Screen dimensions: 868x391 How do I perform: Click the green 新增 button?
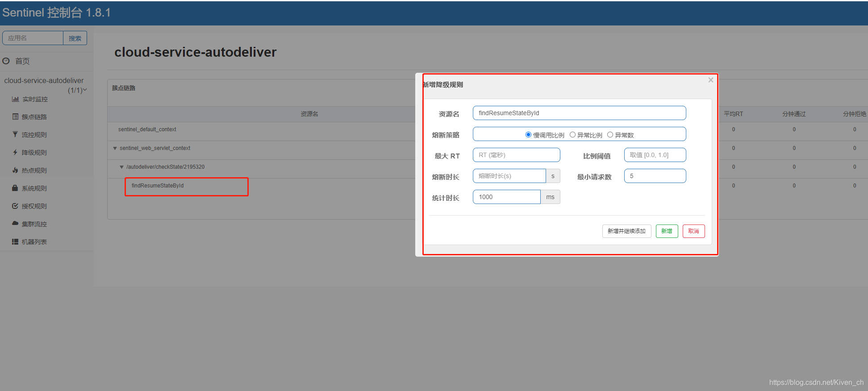[667, 231]
